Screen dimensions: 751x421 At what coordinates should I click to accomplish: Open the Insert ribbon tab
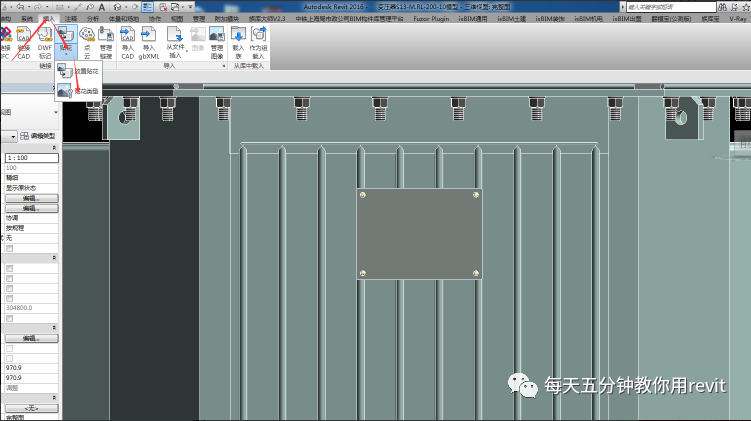click(48, 18)
